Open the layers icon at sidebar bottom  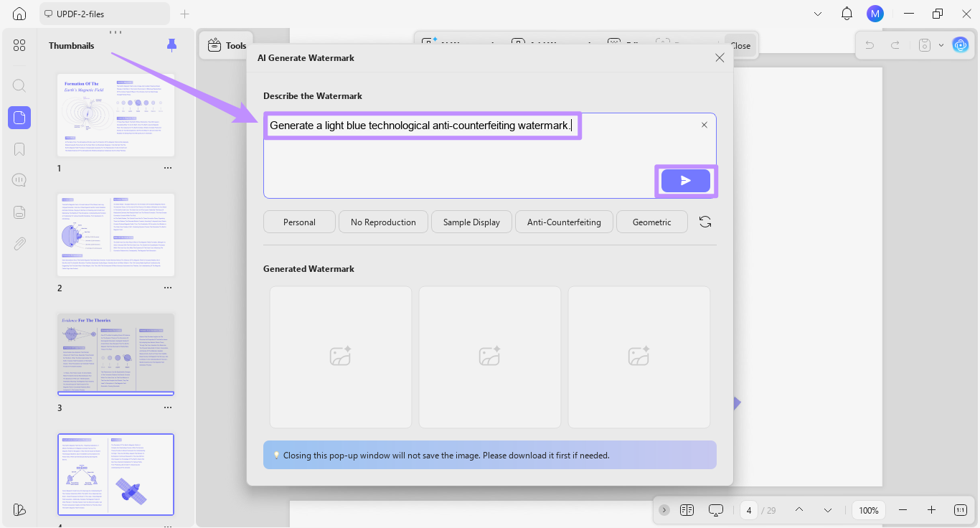tap(19, 509)
